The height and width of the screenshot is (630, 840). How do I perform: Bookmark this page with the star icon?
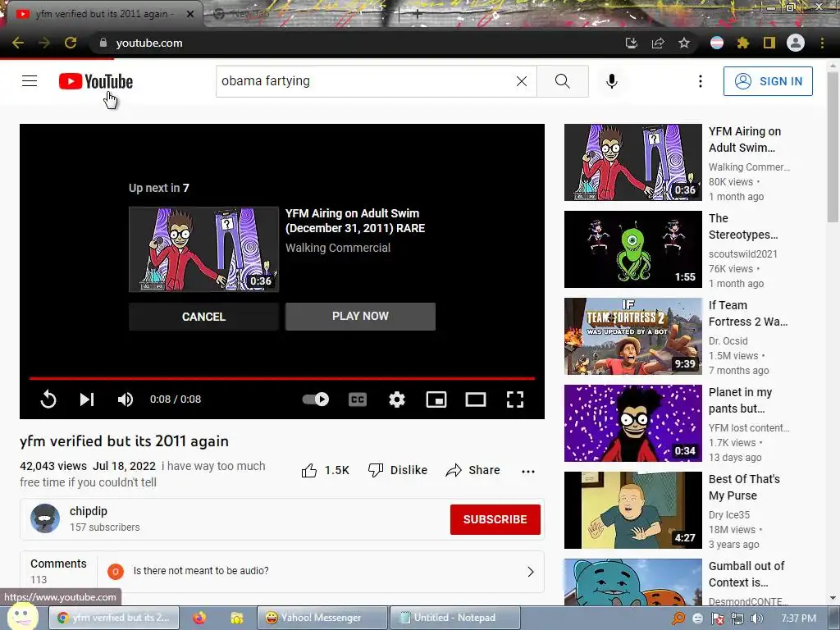pos(684,43)
